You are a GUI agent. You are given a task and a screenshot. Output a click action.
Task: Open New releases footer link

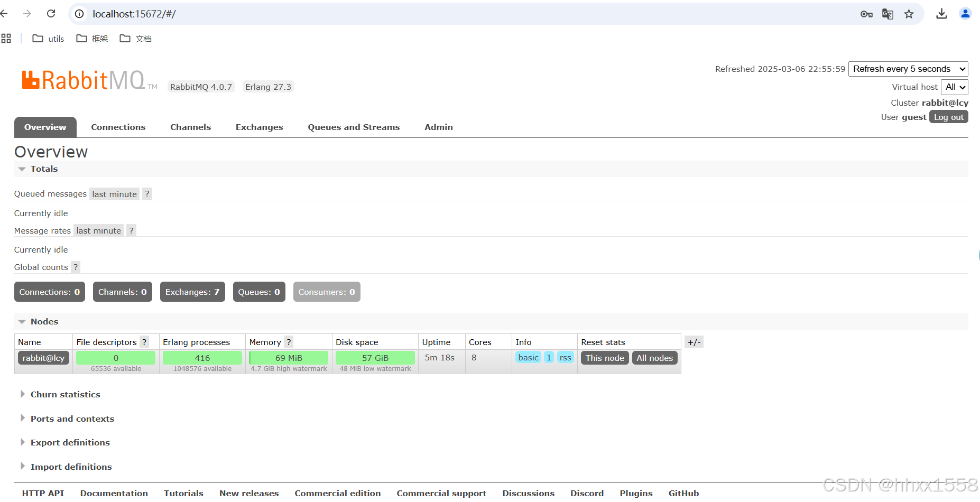coord(249,493)
